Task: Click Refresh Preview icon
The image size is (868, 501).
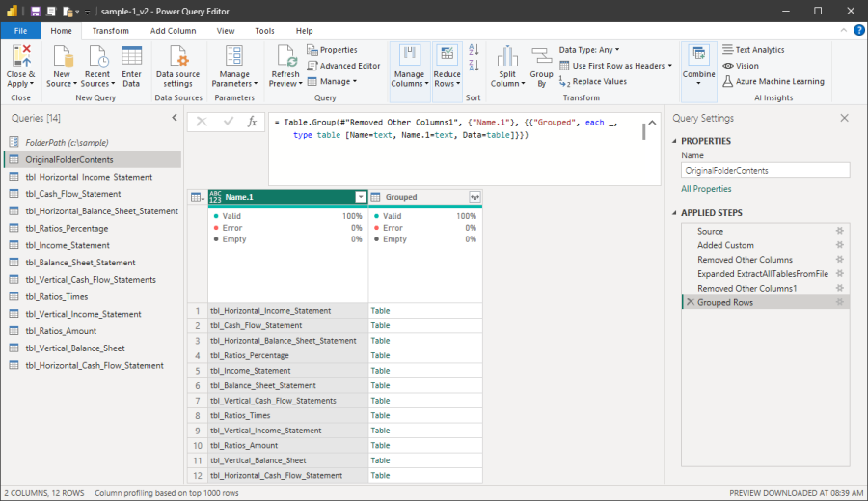Action: tap(285, 56)
